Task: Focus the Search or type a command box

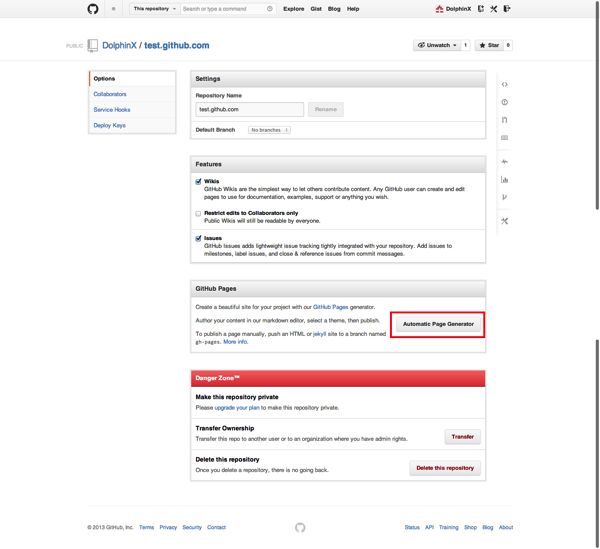Action: point(228,8)
